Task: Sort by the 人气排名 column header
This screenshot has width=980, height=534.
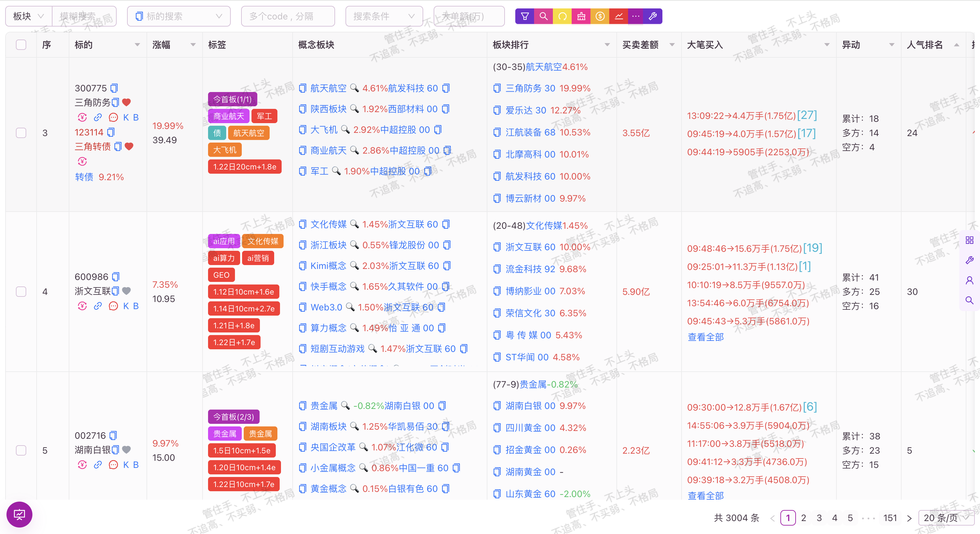Action: pyautogui.click(x=925, y=45)
